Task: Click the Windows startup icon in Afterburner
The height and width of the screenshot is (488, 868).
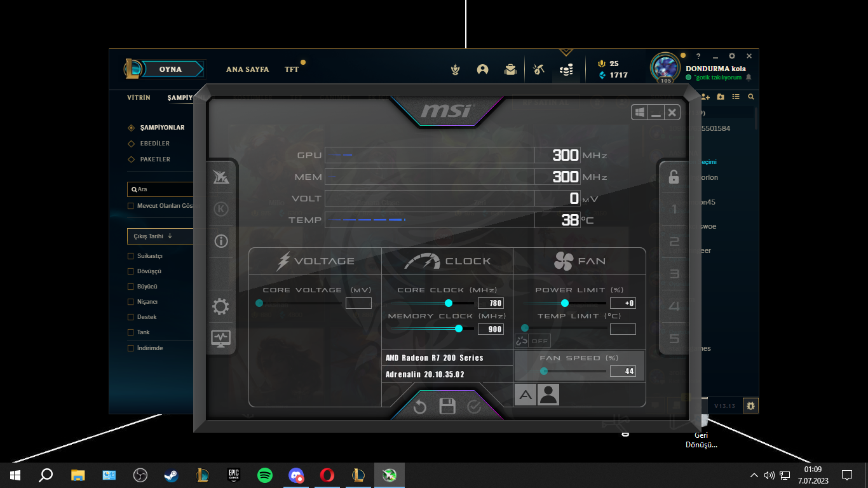Action: tap(640, 112)
